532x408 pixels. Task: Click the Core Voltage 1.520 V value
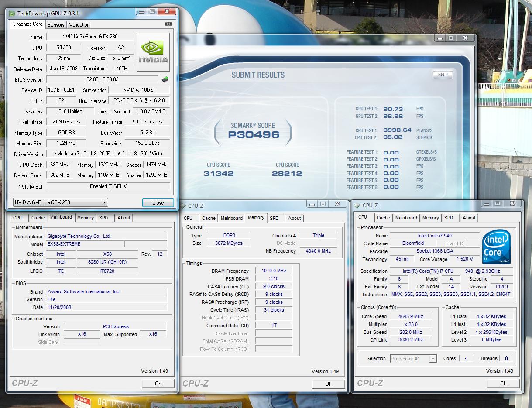pos(464,259)
